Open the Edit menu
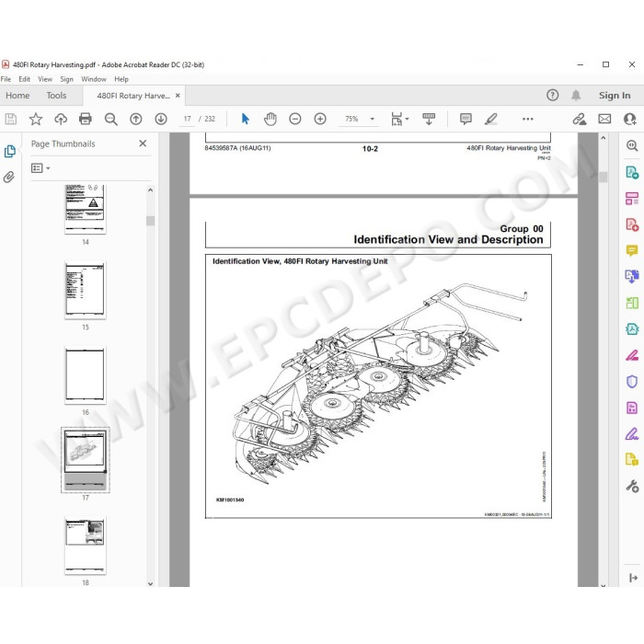The width and height of the screenshot is (644, 644). click(x=24, y=79)
